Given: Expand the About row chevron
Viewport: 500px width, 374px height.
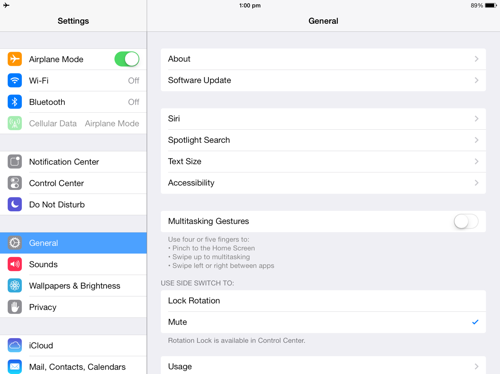Looking at the screenshot, I should coord(476,59).
